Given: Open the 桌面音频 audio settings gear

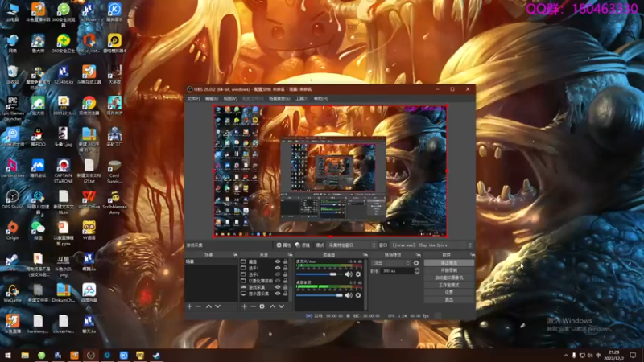Looking at the screenshot, I should (358, 295).
